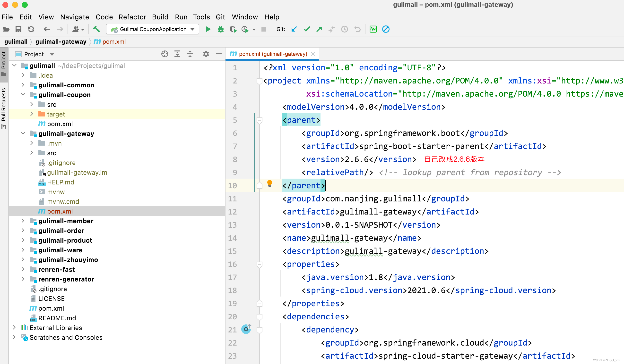Select Scratches and Consoles node
The image size is (624, 364).
(66, 337)
